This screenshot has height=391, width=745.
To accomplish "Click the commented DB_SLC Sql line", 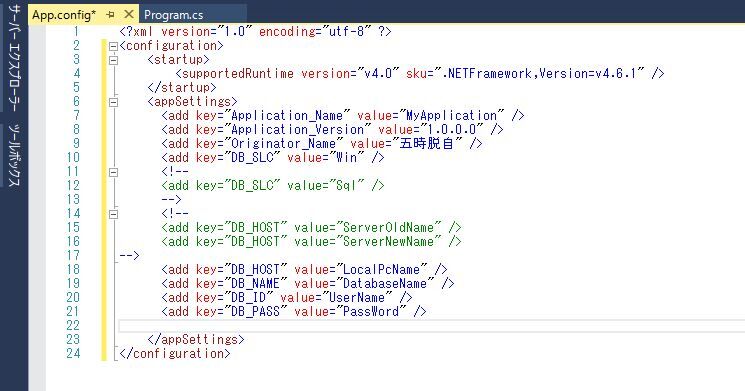I will 273,185.
